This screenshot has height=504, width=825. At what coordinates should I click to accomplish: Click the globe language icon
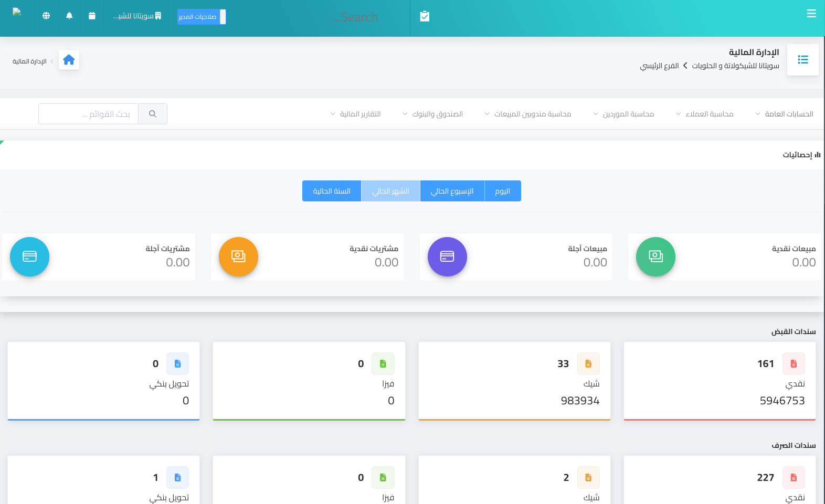point(46,16)
